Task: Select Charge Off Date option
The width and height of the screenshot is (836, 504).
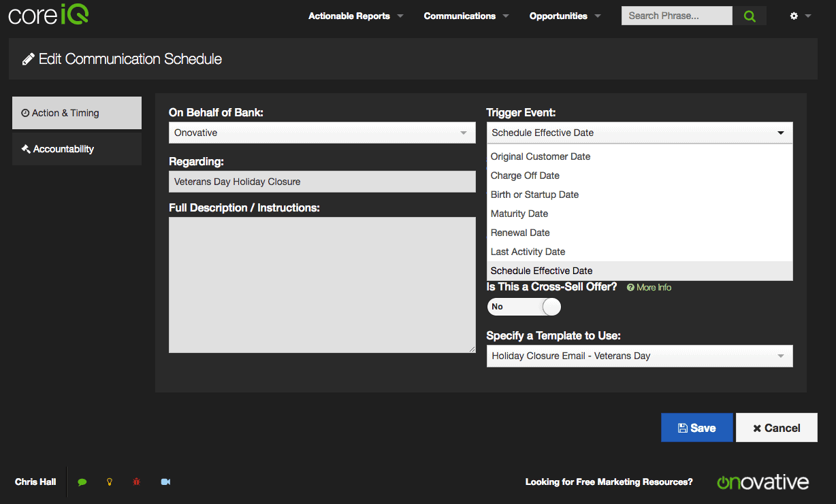Action: click(x=639, y=175)
